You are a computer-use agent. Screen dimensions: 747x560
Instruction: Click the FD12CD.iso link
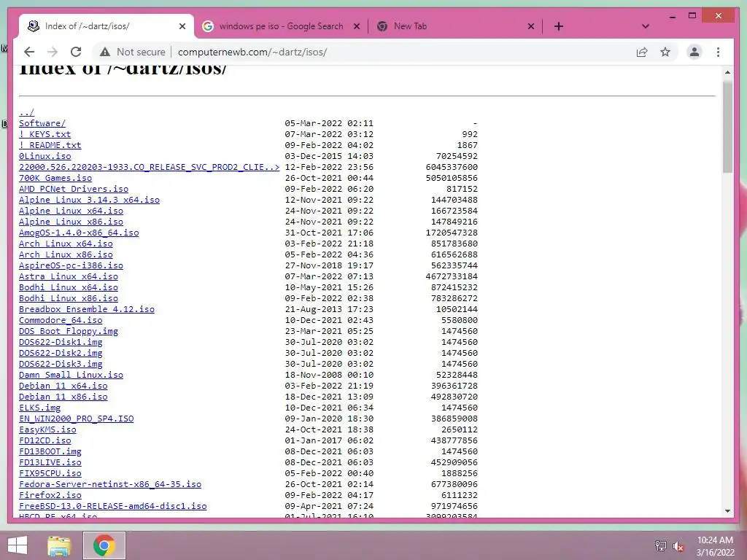pos(44,441)
